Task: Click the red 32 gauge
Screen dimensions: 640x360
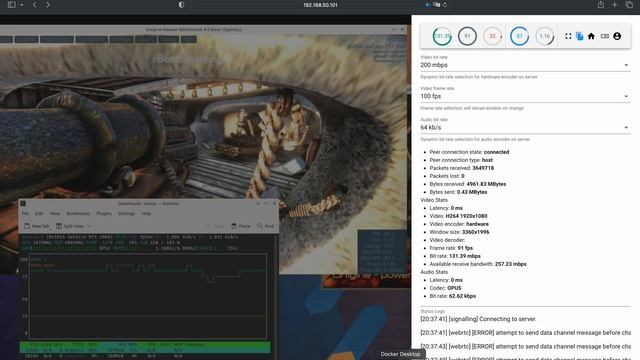Action: coord(493,36)
